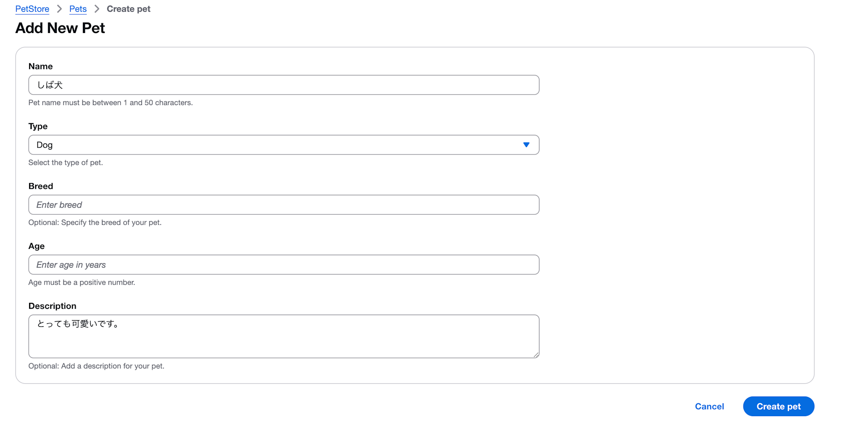Submit form with Create pet button
The height and width of the screenshot is (440, 868).
click(779, 407)
